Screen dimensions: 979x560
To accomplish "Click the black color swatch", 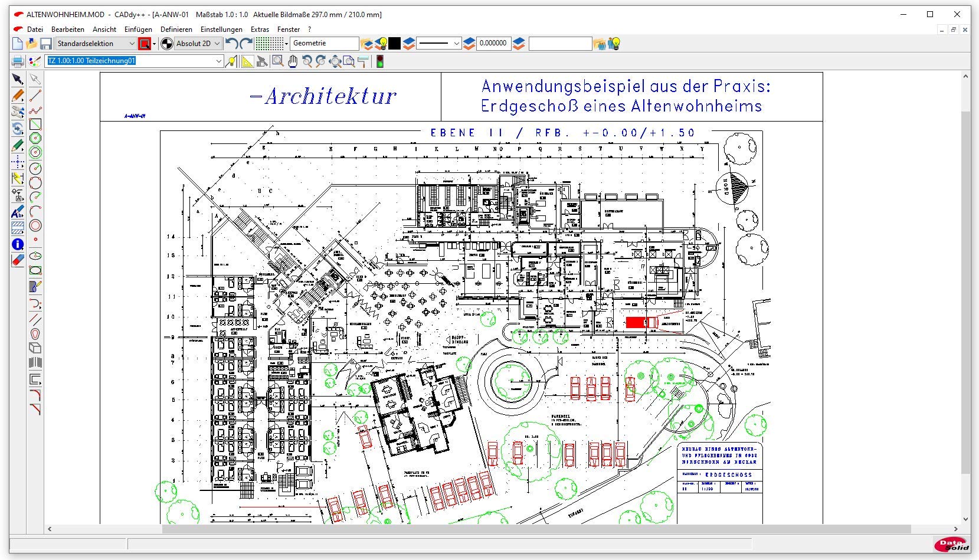I will (x=395, y=44).
